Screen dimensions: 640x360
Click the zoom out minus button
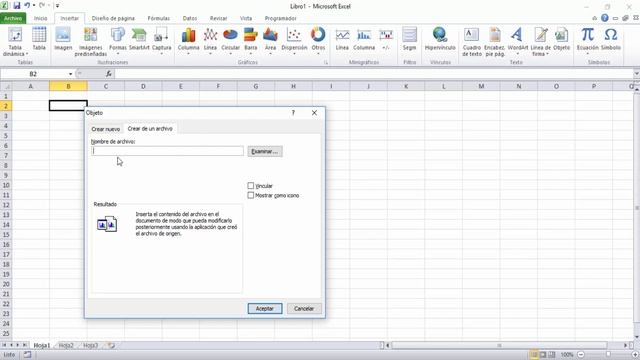coord(581,355)
